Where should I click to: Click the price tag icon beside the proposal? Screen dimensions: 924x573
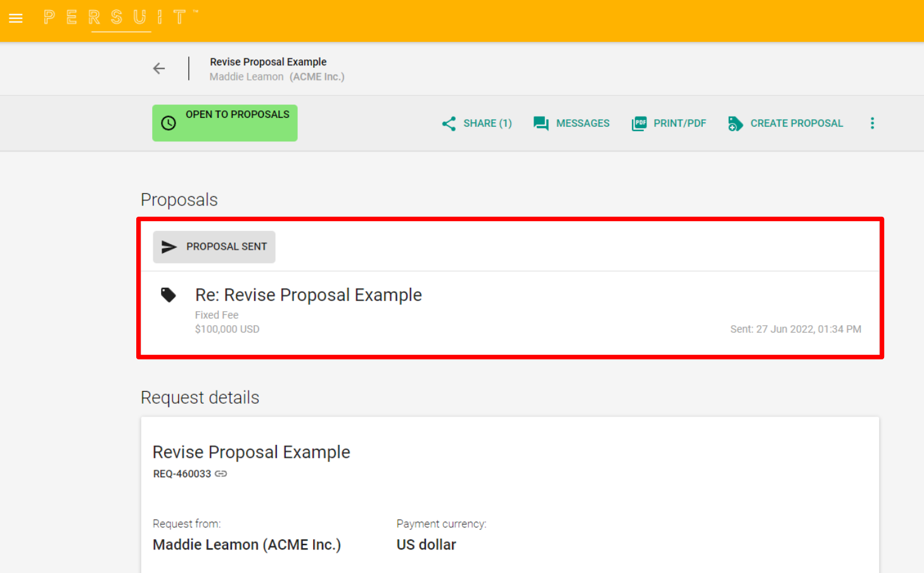click(x=169, y=295)
